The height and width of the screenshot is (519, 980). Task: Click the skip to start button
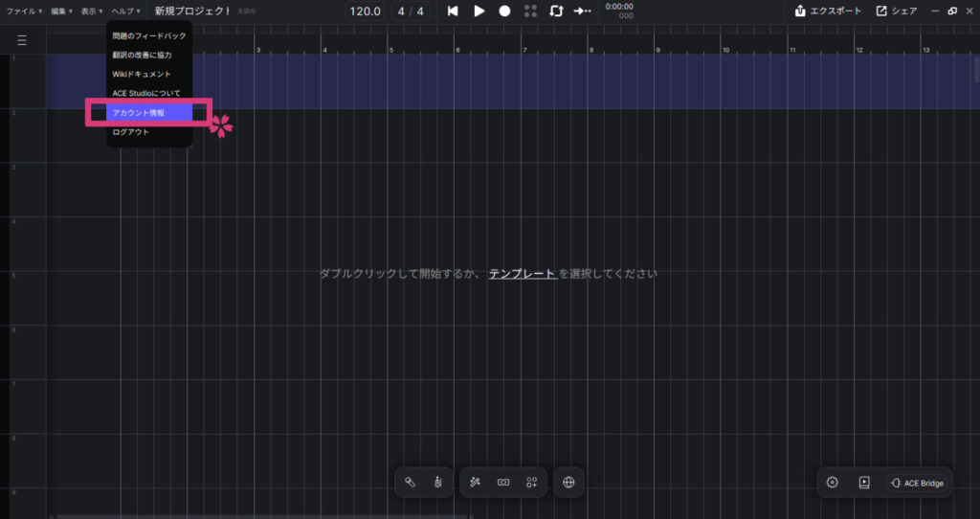pyautogui.click(x=453, y=11)
